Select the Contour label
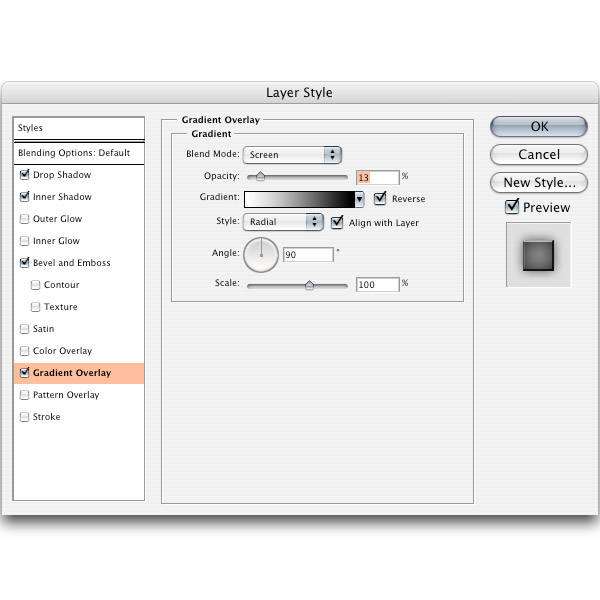The image size is (600, 600). pyautogui.click(x=62, y=285)
